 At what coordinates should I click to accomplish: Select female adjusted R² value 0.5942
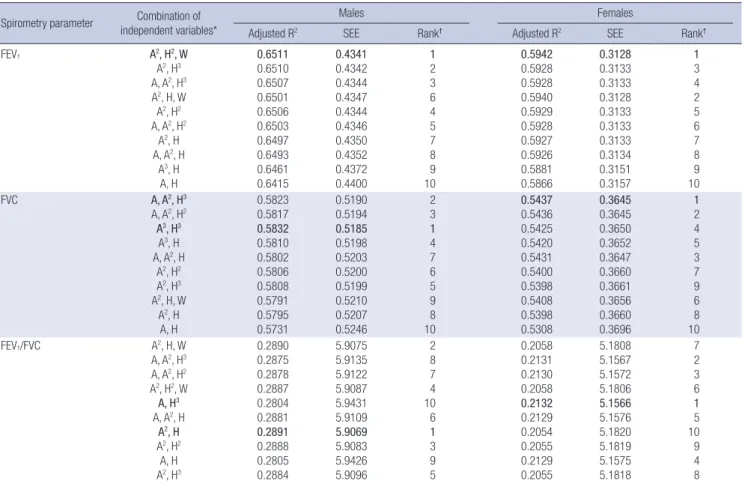537,54
